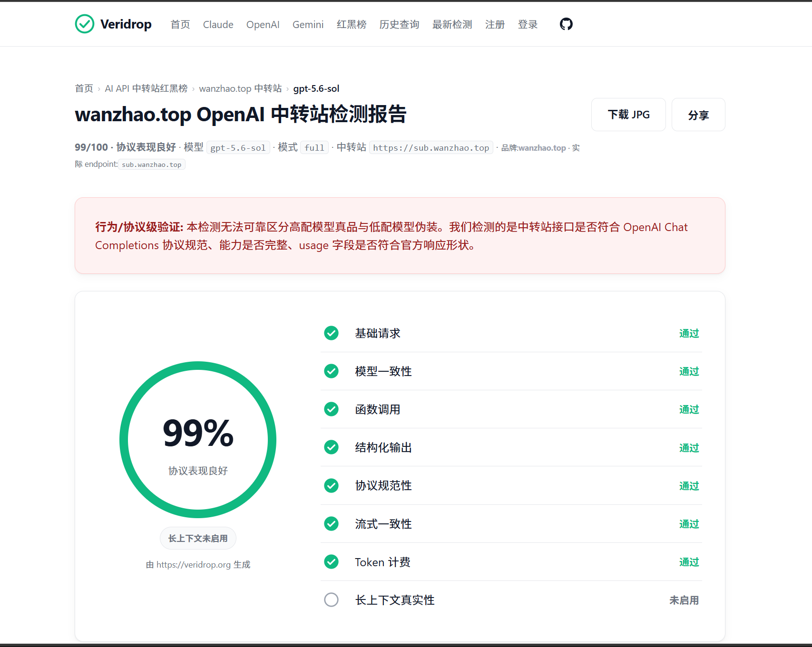Click the 99/100 score text

[x=91, y=147]
